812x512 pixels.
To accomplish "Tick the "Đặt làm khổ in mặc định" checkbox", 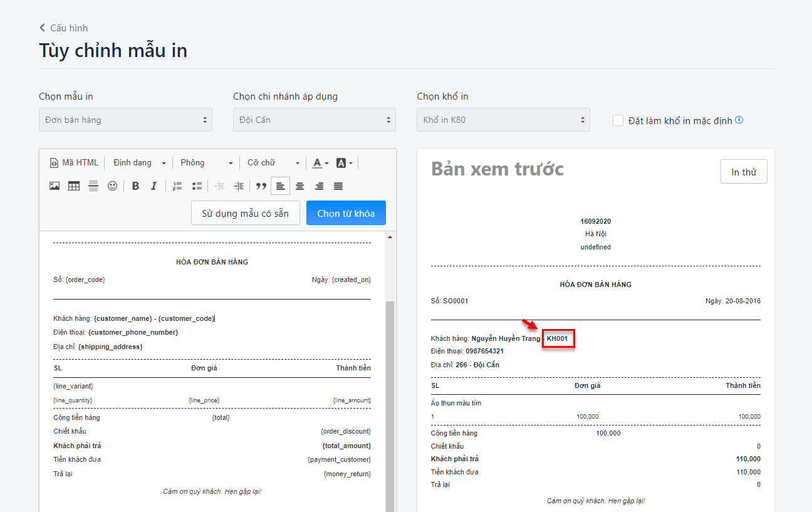I will click(618, 120).
